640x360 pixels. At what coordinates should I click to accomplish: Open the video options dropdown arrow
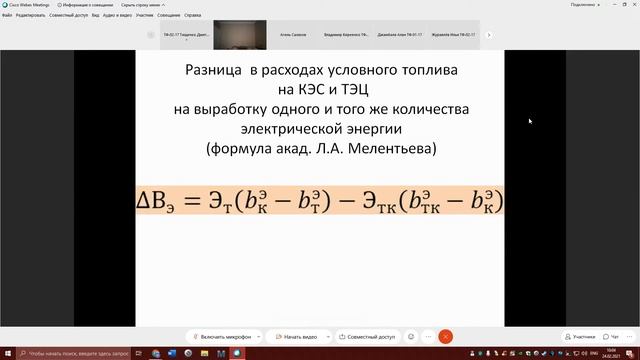coord(328,337)
